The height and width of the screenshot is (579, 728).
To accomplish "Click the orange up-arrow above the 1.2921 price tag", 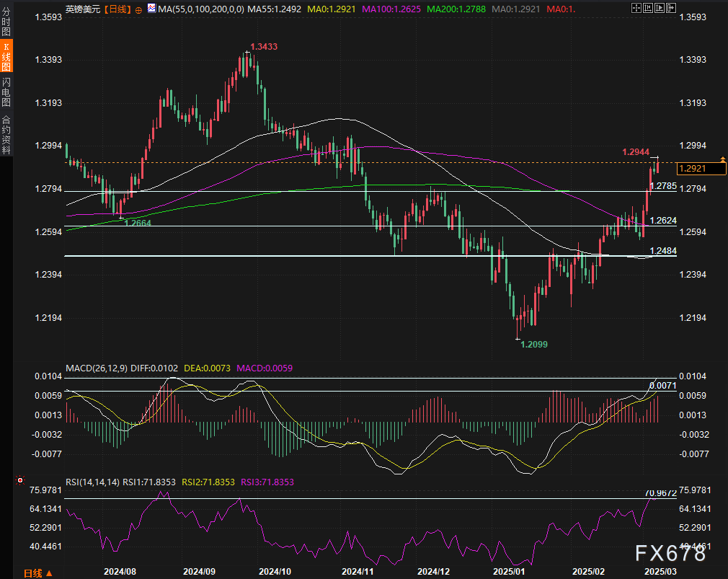I will (x=722, y=159).
